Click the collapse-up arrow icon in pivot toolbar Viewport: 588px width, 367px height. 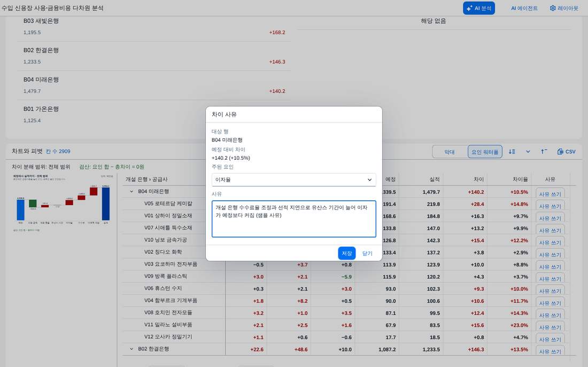[x=544, y=152]
